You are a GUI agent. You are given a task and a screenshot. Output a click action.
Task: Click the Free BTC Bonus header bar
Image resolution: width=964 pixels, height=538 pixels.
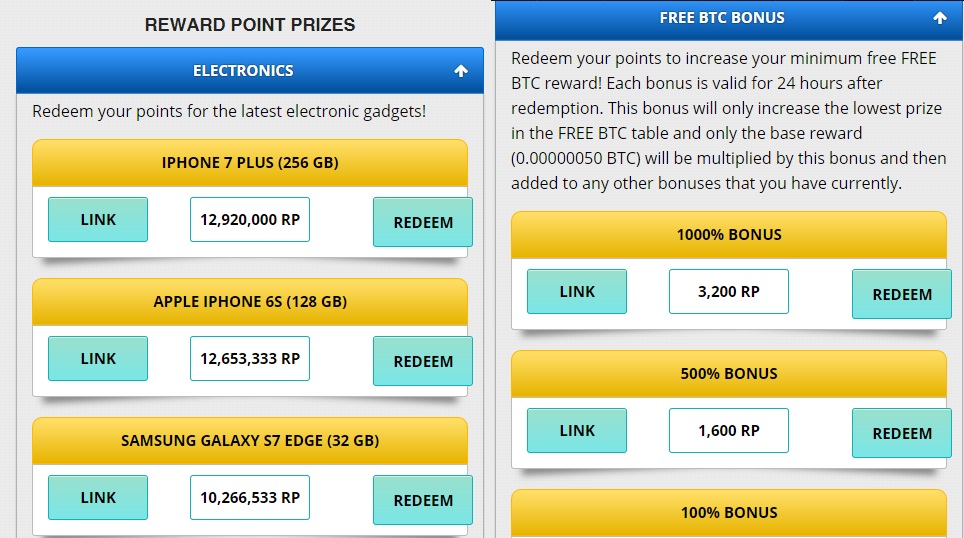coord(729,19)
